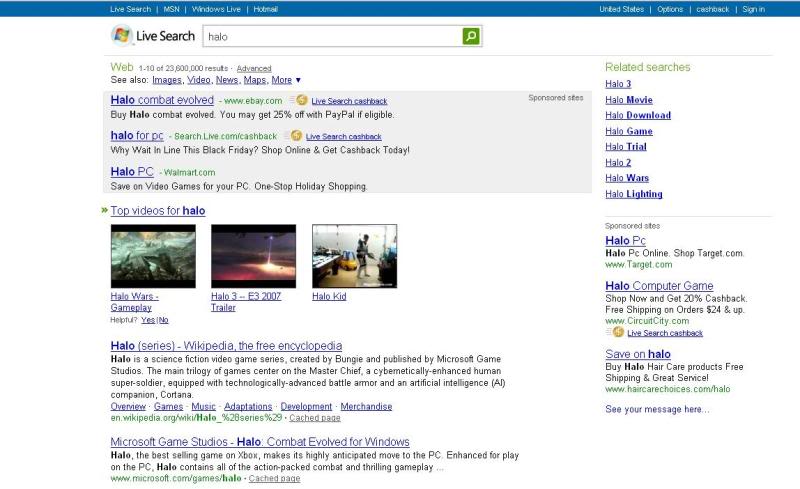The image size is (800, 489).
Task: Open 'Live Search cashback' link beside 'halo for pc'
Action: (x=343, y=137)
